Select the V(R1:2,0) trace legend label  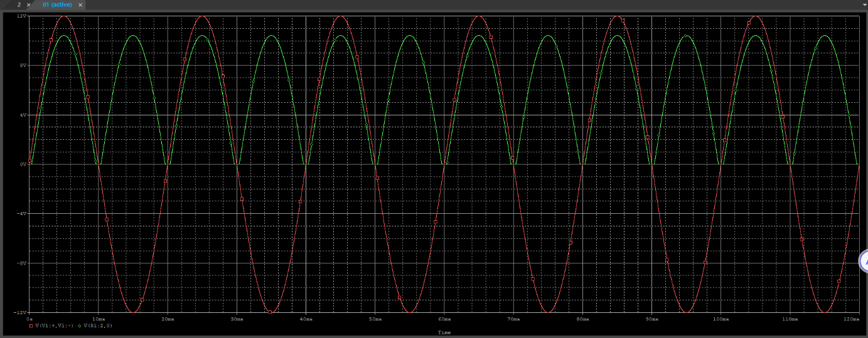99,326
